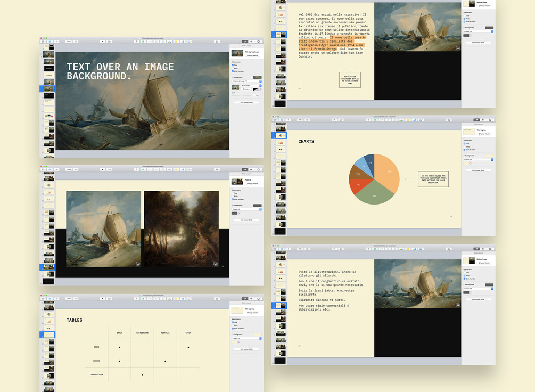Click Change Master in the image-background window

pos(252,55)
